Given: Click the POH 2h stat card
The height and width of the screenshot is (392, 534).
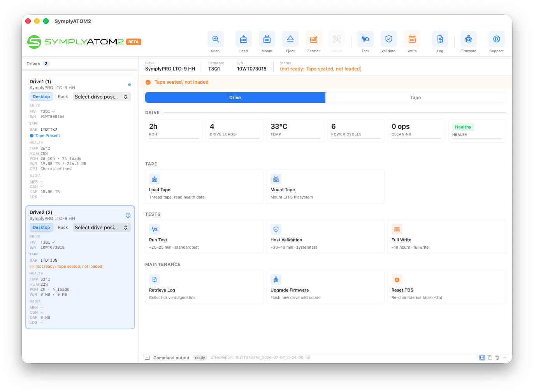Looking at the screenshot, I should (174, 130).
